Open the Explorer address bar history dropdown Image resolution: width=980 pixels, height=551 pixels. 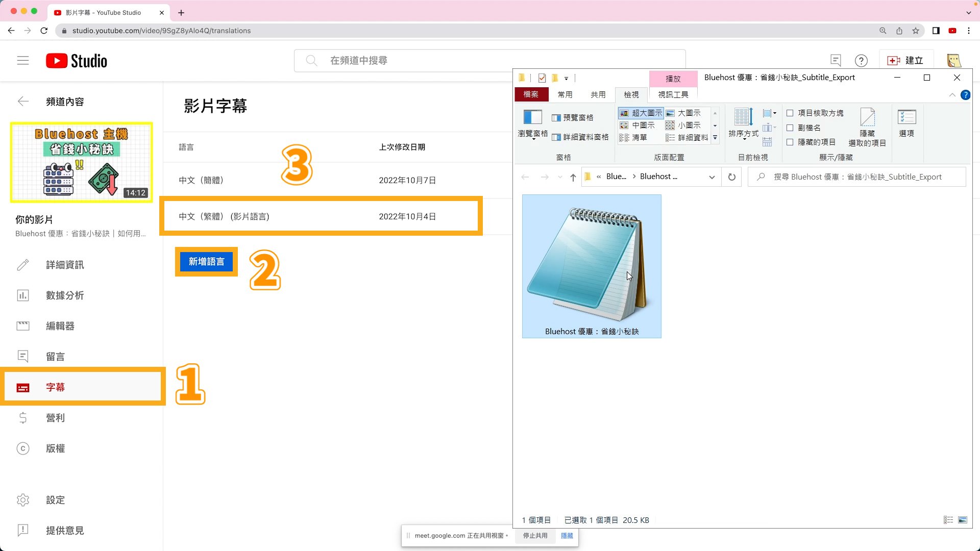[x=712, y=177]
